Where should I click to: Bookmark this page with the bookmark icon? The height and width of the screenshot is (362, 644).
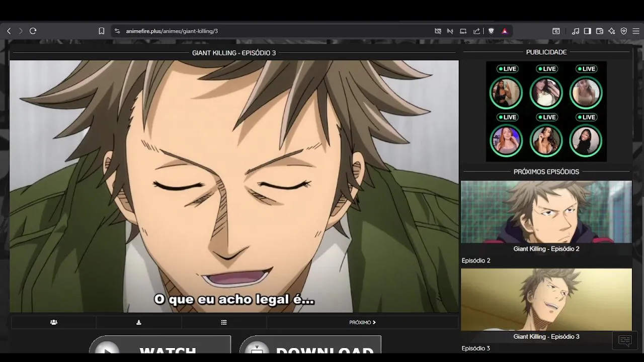pyautogui.click(x=101, y=31)
